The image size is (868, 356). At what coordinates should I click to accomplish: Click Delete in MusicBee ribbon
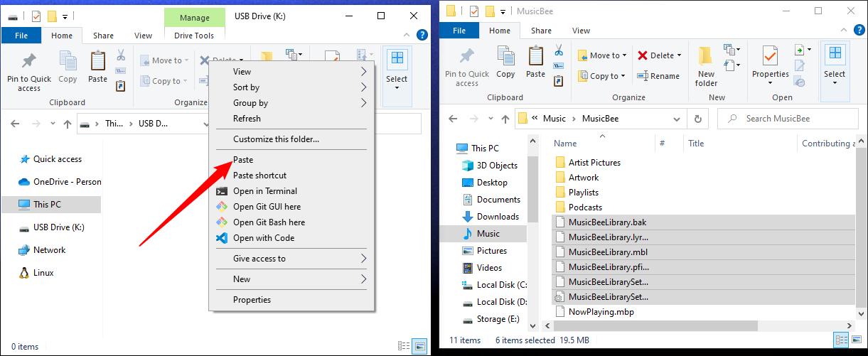(660, 55)
